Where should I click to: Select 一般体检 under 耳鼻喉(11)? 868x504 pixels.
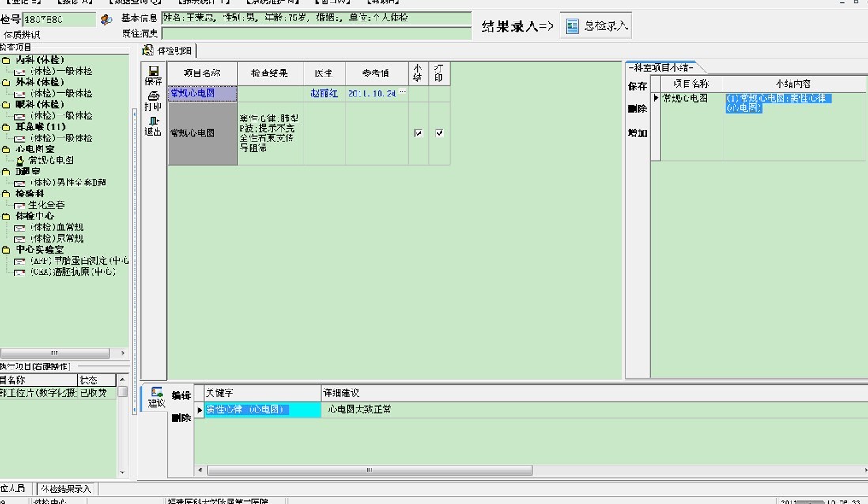(61, 137)
